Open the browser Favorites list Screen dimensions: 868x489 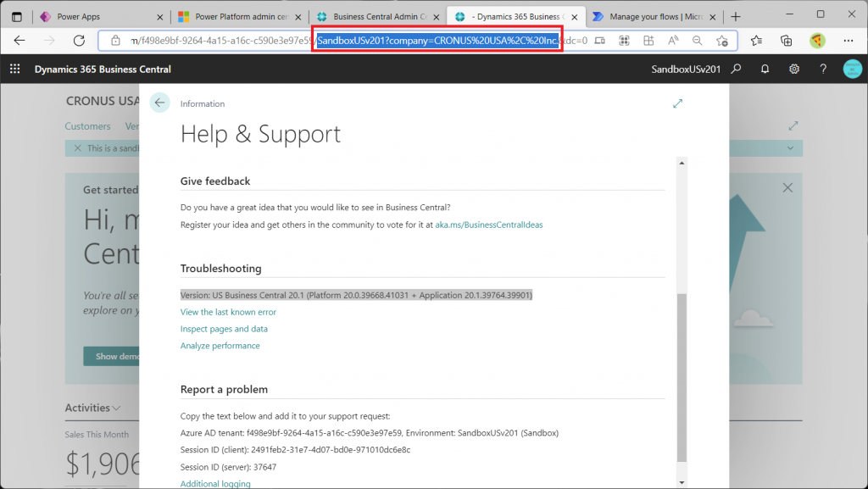click(x=756, y=41)
